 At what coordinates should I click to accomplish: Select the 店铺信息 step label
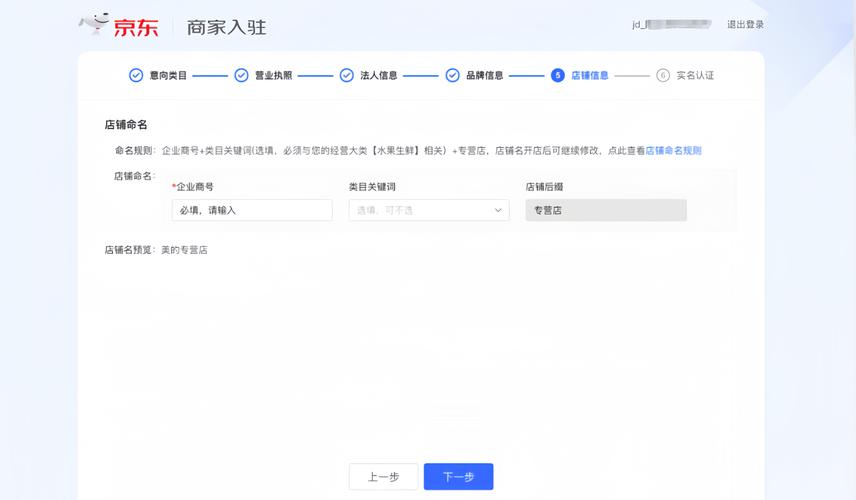coord(590,75)
